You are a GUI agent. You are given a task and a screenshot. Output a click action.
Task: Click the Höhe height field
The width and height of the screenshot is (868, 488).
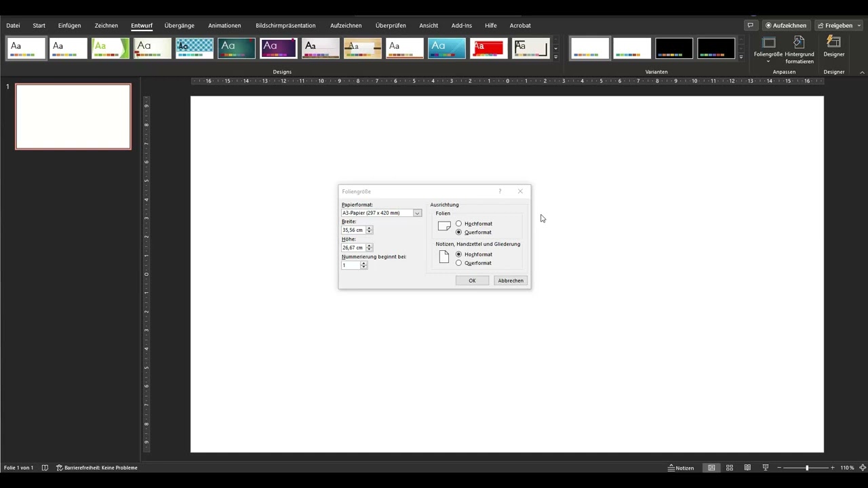click(353, 247)
